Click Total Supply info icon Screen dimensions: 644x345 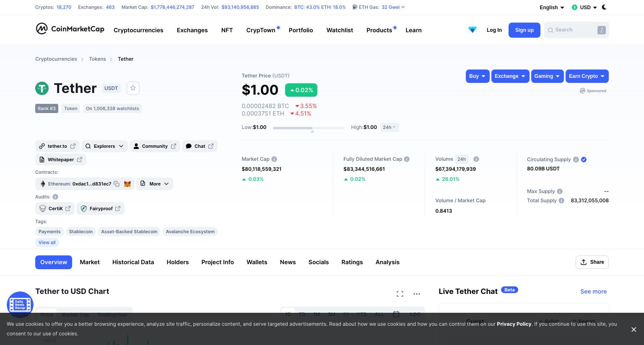point(561,201)
